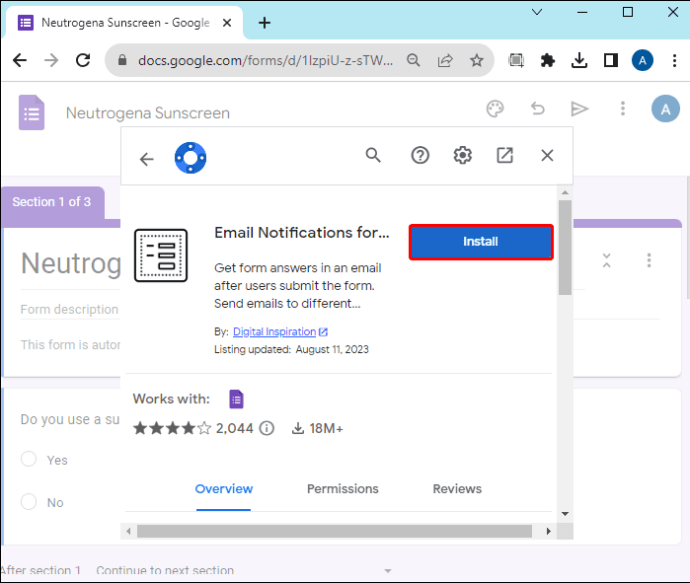690x583 pixels.
Task: Open the section more options menu
Action: coord(649,260)
